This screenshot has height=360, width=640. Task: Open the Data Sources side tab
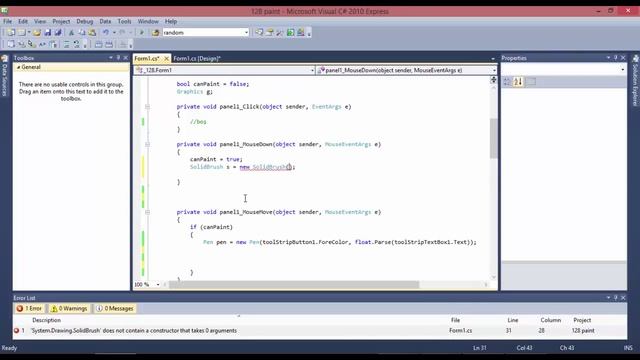tap(5, 77)
